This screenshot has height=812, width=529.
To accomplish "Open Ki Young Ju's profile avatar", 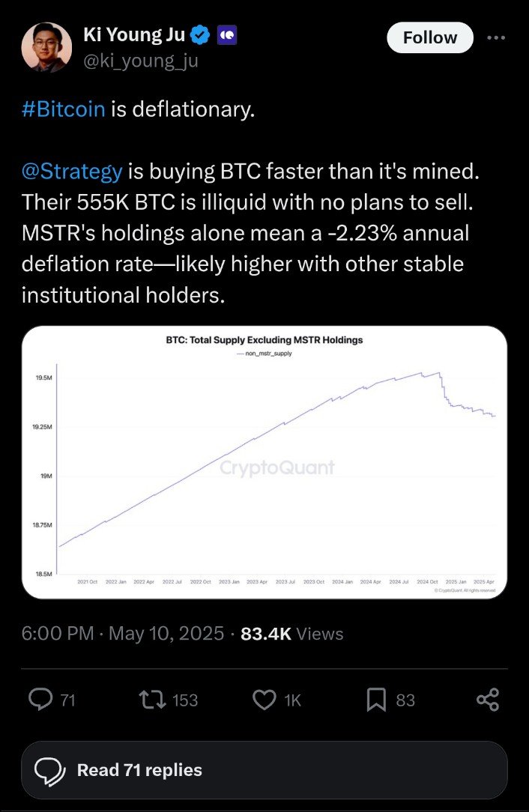I will pos(46,47).
